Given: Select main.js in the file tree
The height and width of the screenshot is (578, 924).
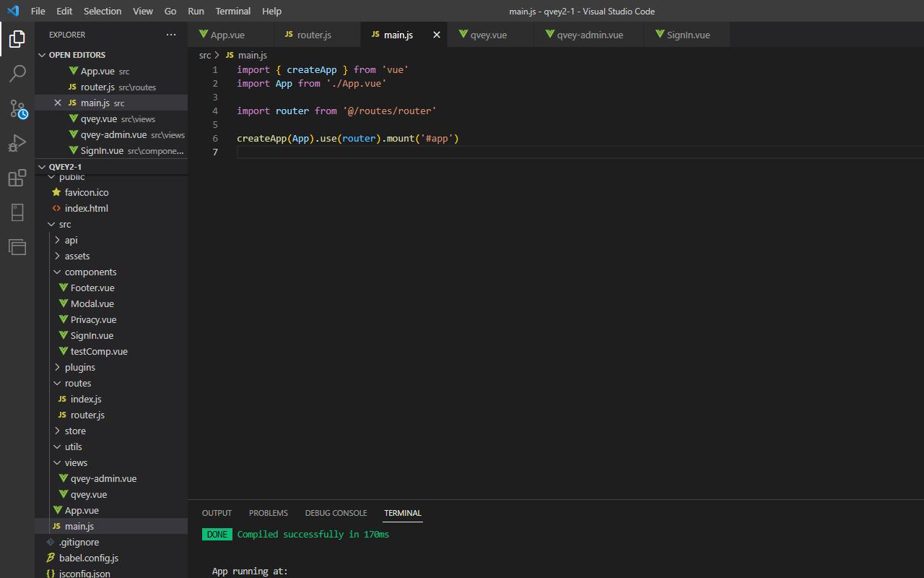Looking at the screenshot, I should (111, 526).
